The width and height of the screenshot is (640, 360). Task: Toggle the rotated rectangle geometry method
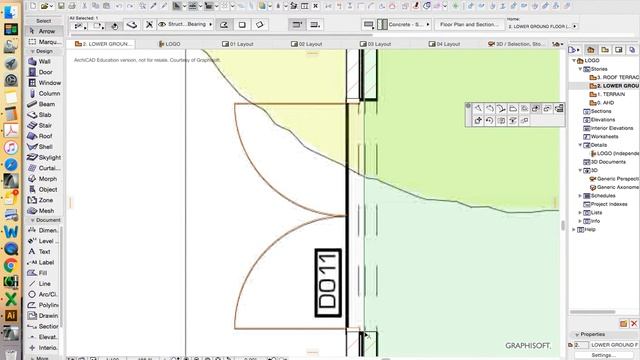click(260, 25)
